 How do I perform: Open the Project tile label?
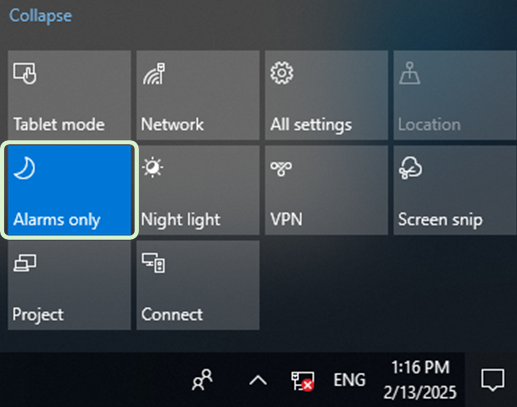(38, 315)
